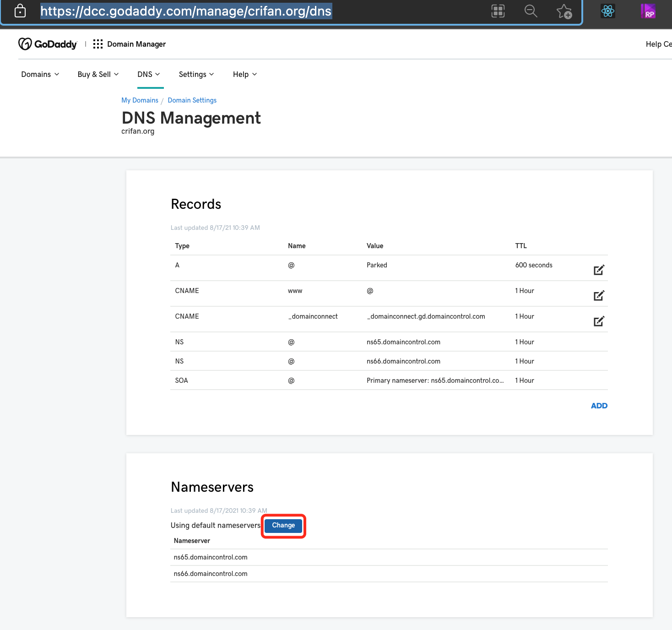Click ns66.domaincontrol.com in Nameservers list
Viewport: 672px width, 630px height.
(211, 574)
